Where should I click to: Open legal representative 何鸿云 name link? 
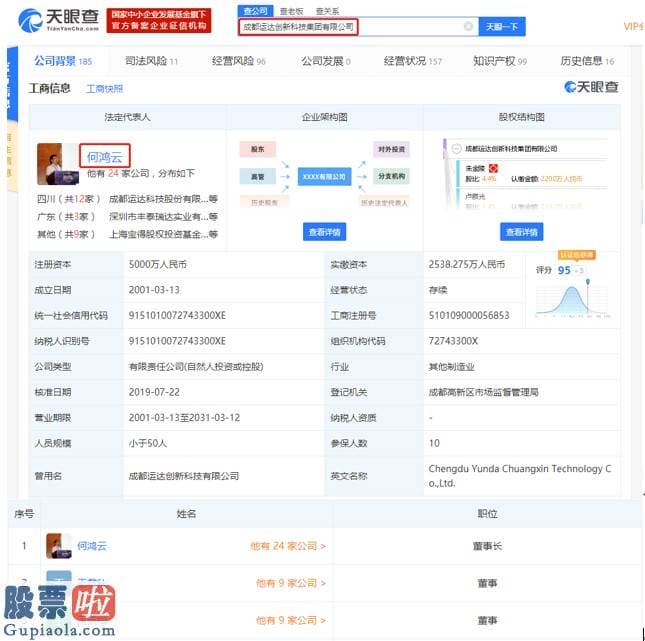[x=104, y=157]
